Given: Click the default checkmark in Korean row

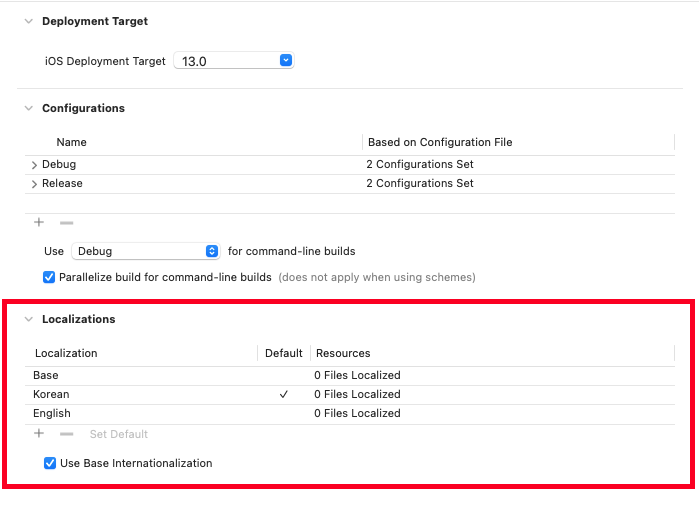Looking at the screenshot, I should coord(284,394).
